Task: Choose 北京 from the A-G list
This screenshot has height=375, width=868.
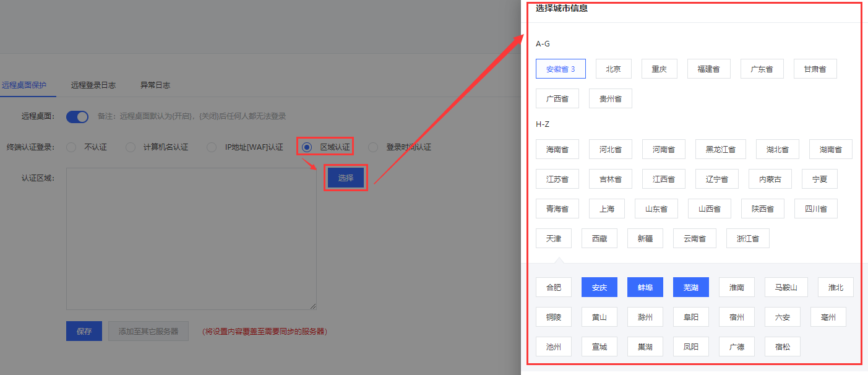Action: coord(613,69)
